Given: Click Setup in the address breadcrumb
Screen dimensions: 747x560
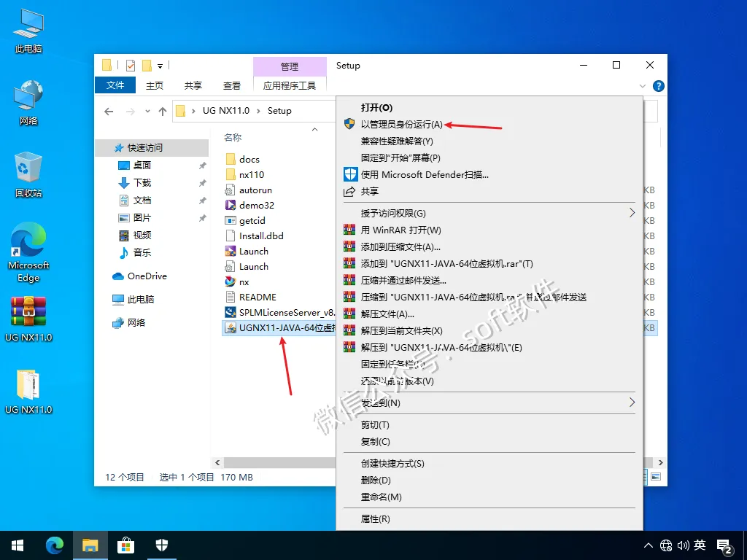Looking at the screenshot, I should point(279,111).
